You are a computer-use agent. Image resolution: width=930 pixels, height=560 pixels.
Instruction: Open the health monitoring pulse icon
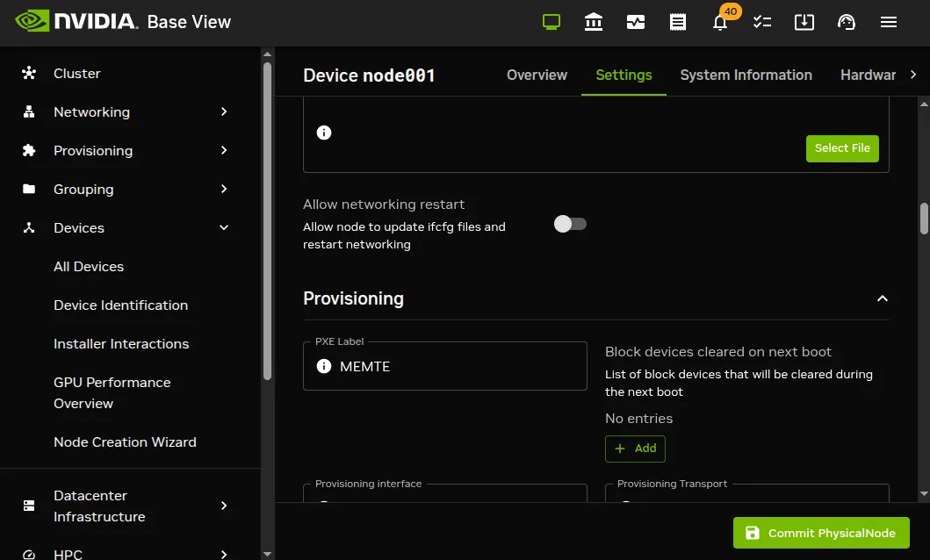[x=635, y=23]
